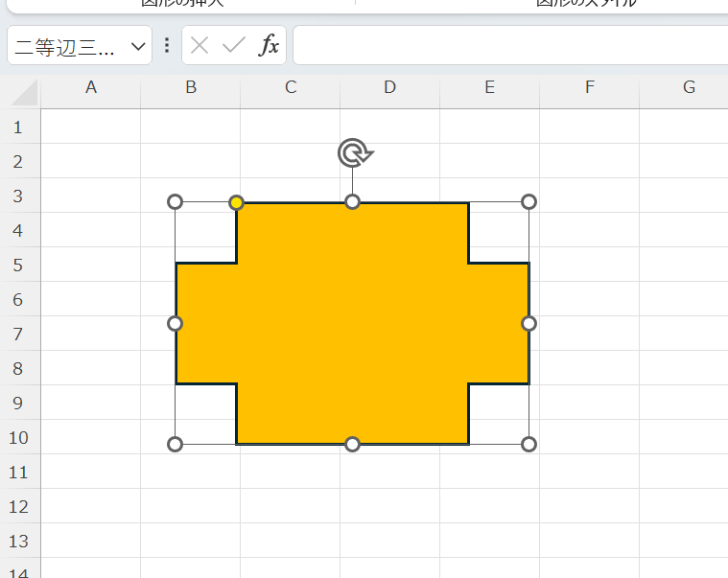Image resolution: width=728 pixels, height=578 pixels.
Task: Select column D header
Action: click(389, 88)
